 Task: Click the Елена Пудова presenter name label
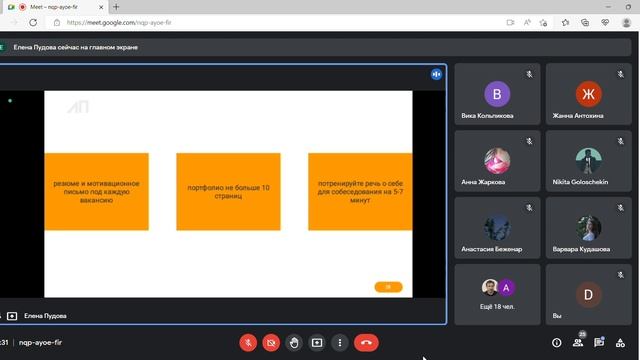(x=45, y=316)
